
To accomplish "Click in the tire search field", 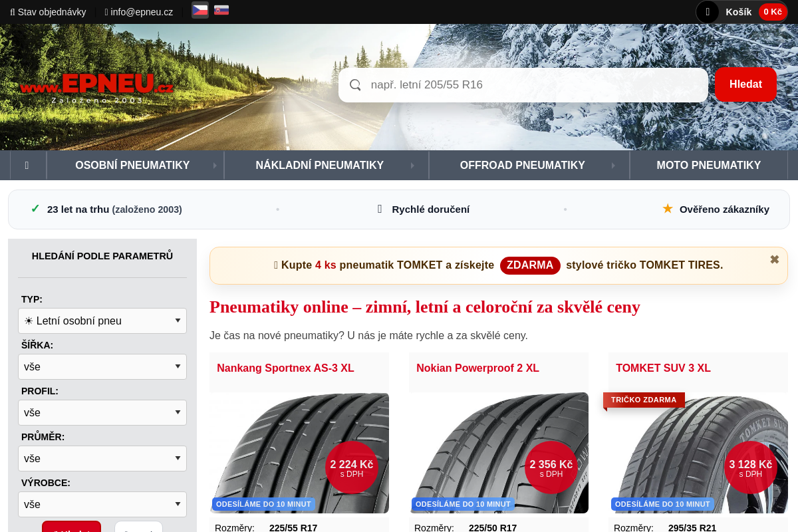I will pos(523,85).
